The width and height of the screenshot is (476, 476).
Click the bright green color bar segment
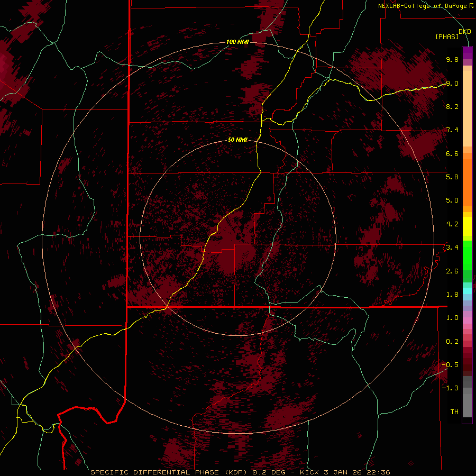(467, 255)
